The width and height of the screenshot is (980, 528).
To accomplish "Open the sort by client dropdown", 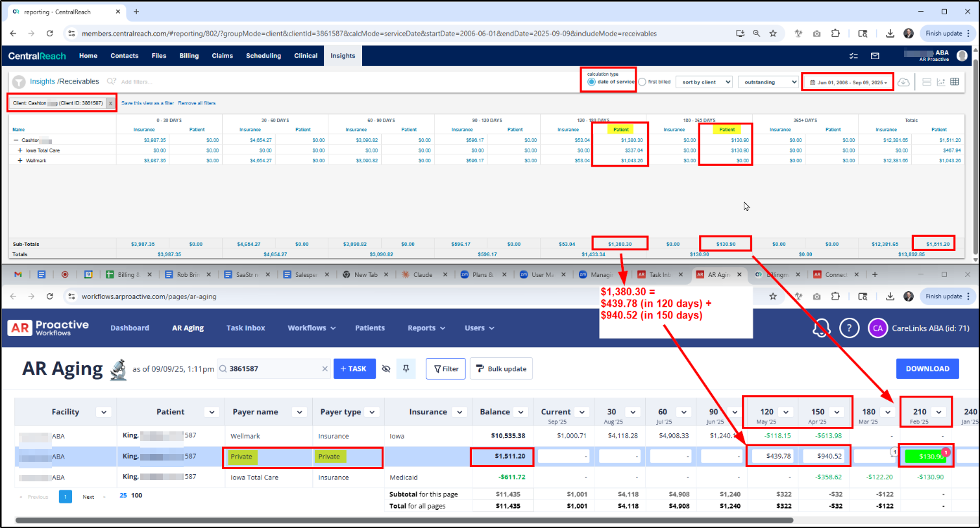I will tap(704, 82).
